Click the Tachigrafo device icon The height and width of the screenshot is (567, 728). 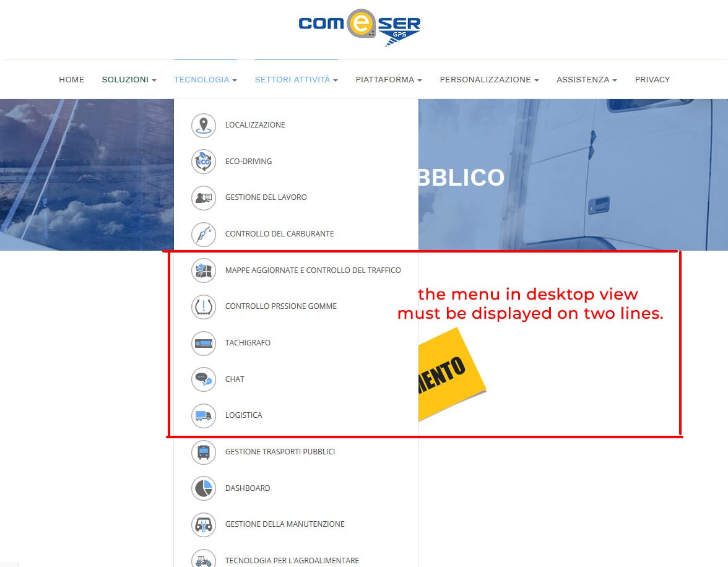pos(203,343)
